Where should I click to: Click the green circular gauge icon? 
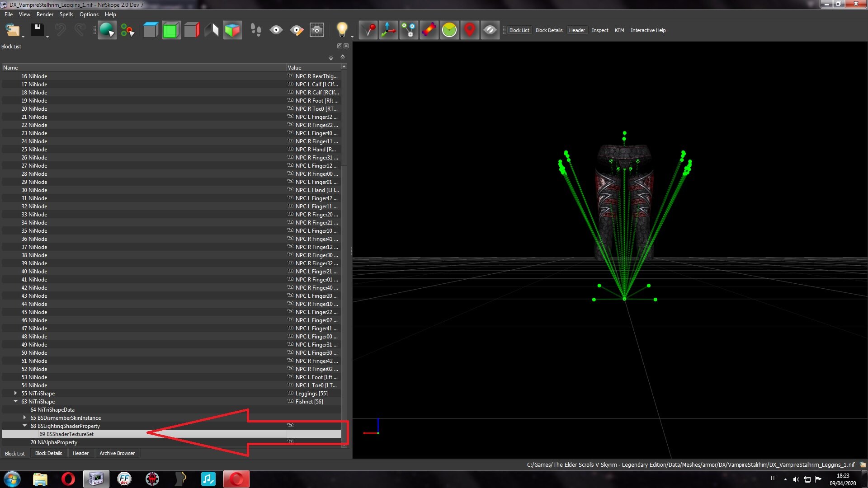(449, 30)
